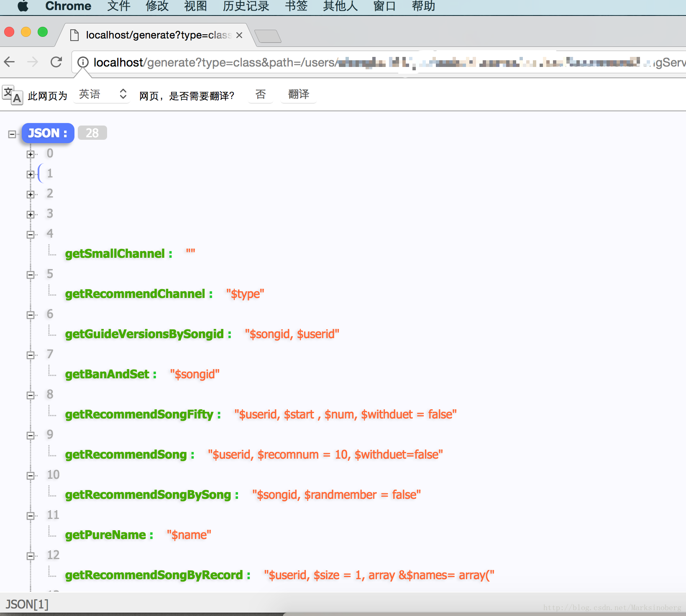The height and width of the screenshot is (616, 686).
Task: Open the 视图 menu
Action: point(196,6)
